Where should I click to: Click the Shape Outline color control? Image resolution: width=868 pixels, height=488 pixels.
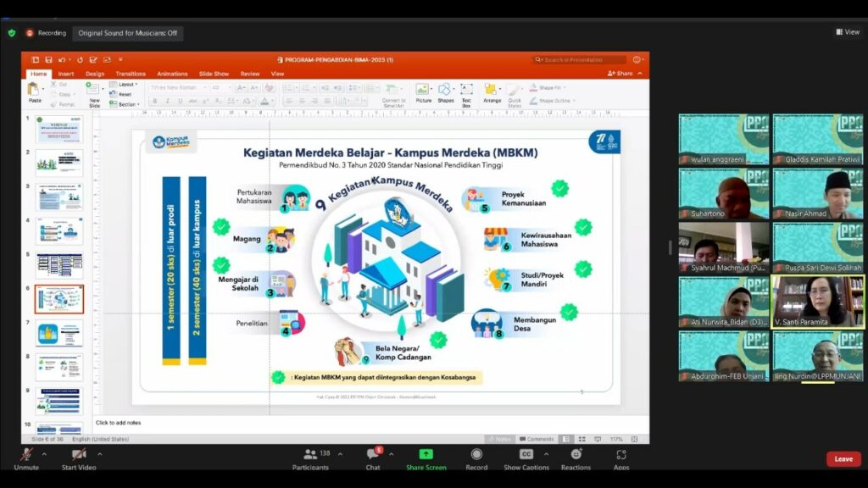(552, 101)
